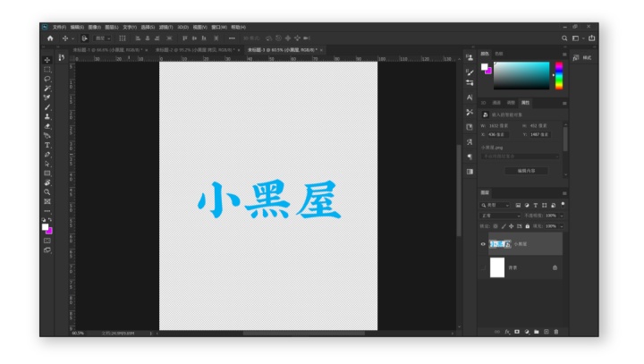Select the Magic Wand tool
Screen dimensions: 644x364
click(47, 89)
